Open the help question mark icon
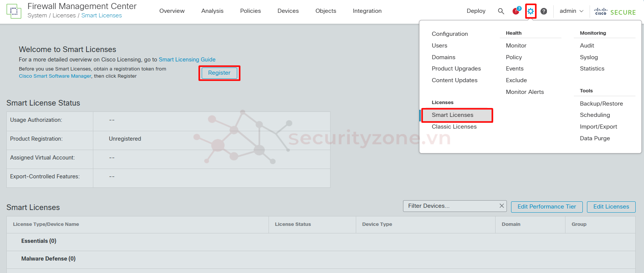 544,11
